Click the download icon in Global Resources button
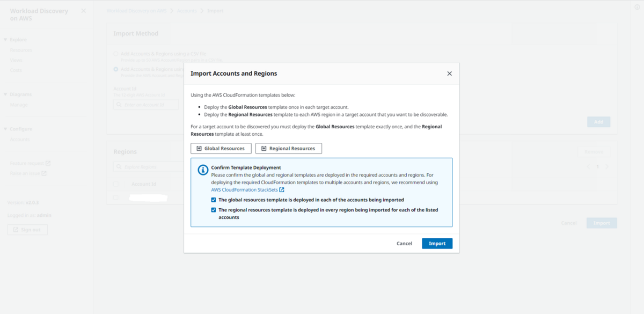The height and width of the screenshot is (314, 644). click(x=199, y=149)
